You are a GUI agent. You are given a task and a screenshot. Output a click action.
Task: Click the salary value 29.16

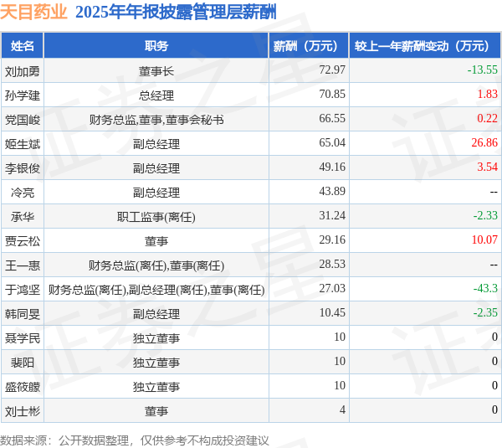pos(332,239)
